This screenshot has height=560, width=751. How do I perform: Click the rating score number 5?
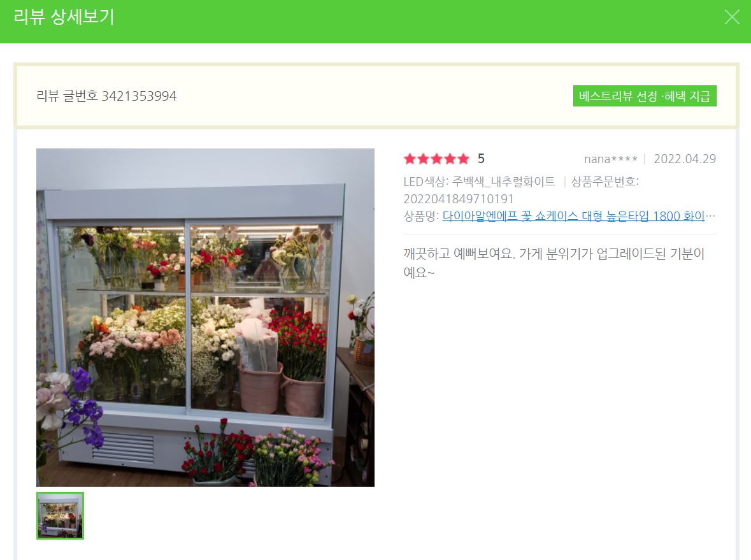(x=482, y=159)
